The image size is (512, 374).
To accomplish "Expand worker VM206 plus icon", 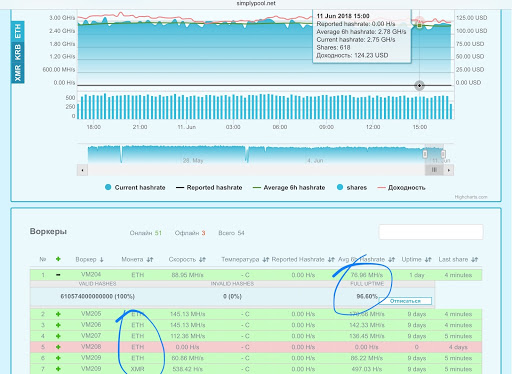I will click(x=58, y=325).
